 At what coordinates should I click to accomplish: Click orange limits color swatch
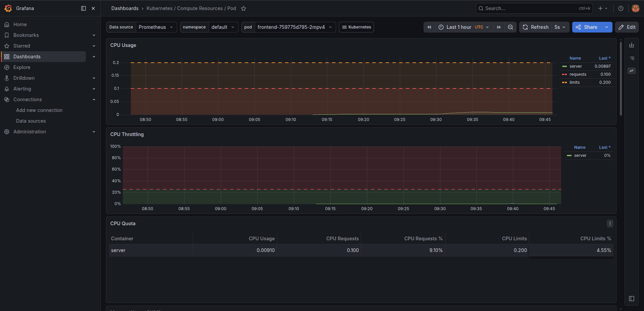pyautogui.click(x=565, y=82)
